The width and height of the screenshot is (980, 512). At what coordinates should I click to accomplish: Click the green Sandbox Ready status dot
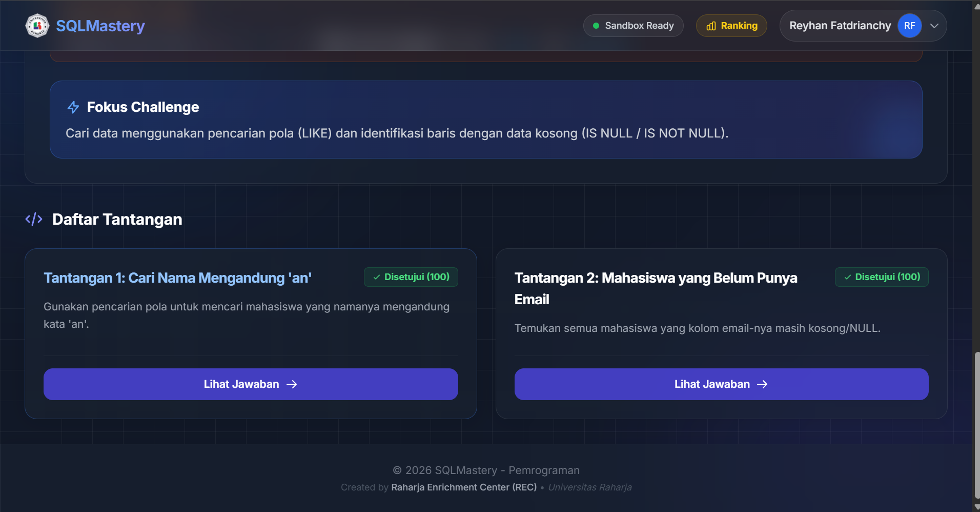click(596, 26)
